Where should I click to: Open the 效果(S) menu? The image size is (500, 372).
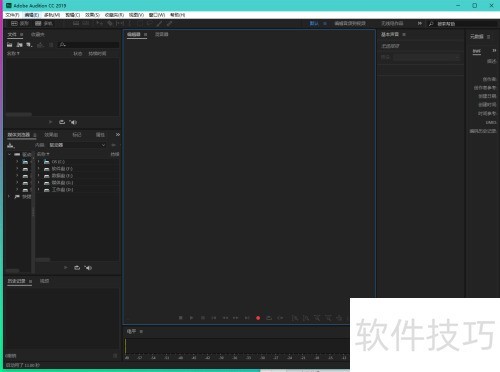92,15
